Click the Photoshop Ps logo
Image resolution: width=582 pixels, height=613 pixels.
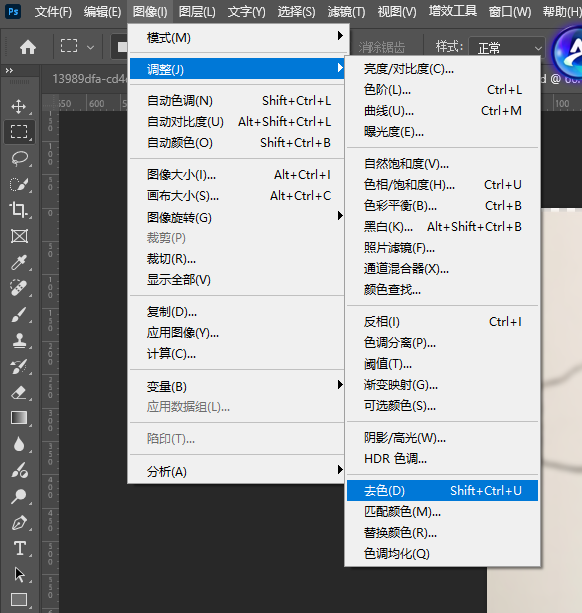13,11
